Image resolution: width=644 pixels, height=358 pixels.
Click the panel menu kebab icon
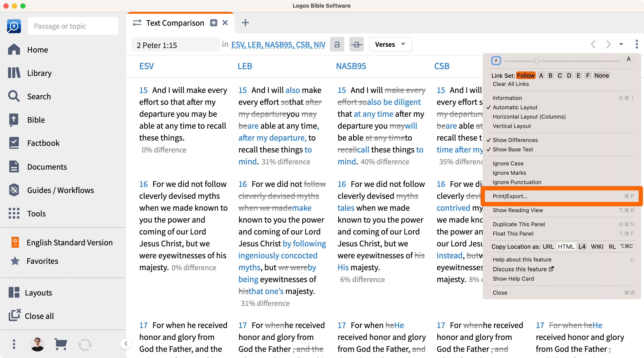637,44
